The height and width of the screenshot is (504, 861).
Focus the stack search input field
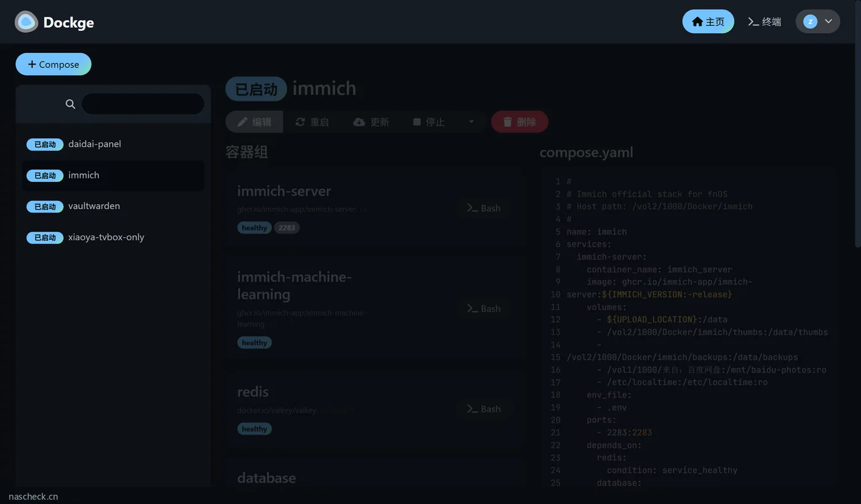pyautogui.click(x=143, y=104)
